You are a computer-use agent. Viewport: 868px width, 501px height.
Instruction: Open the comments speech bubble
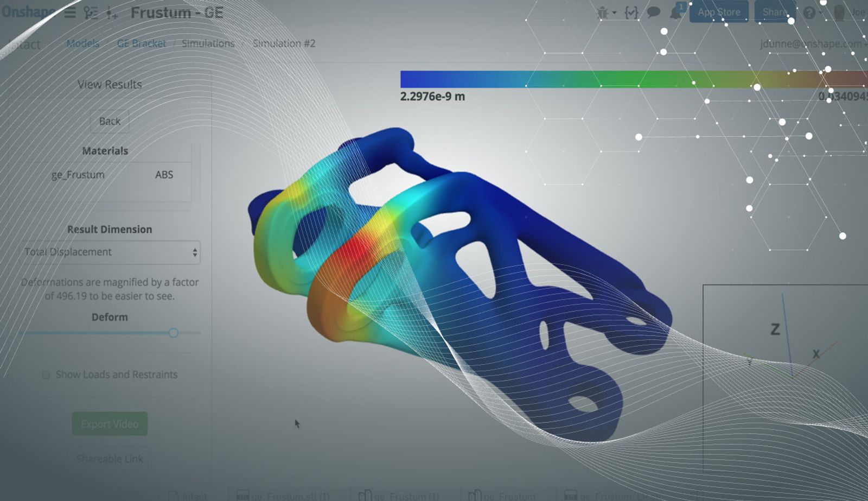point(654,12)
